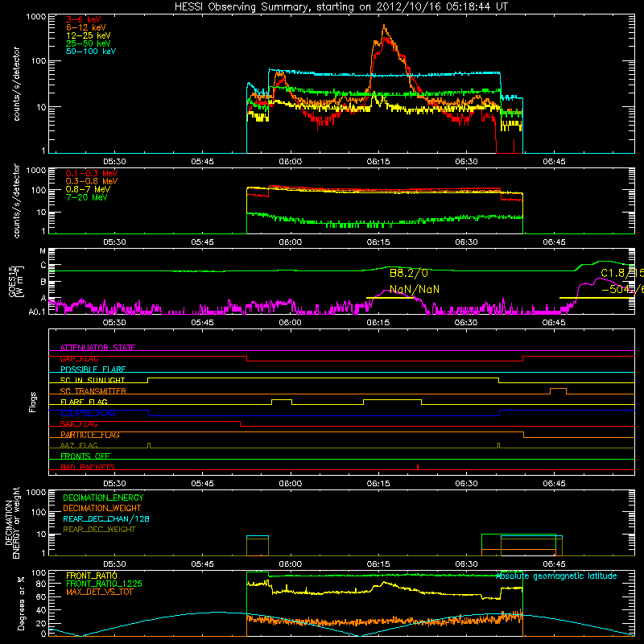The height and width of the screenshot is (644, 644).
Task: Click the counts/s/detector label of top plot
Action: [16, 84]
